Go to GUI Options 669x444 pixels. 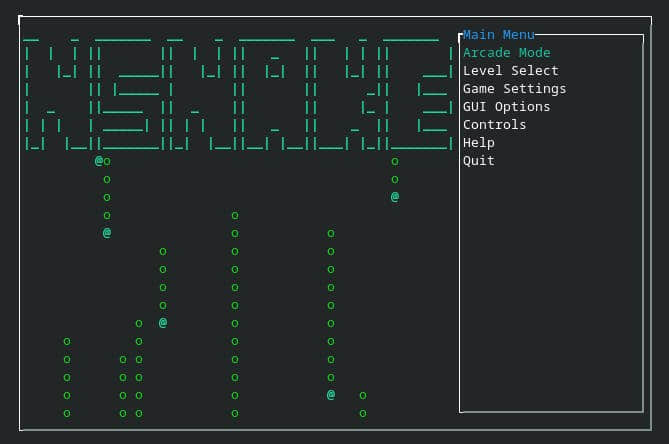pos(506,107)
